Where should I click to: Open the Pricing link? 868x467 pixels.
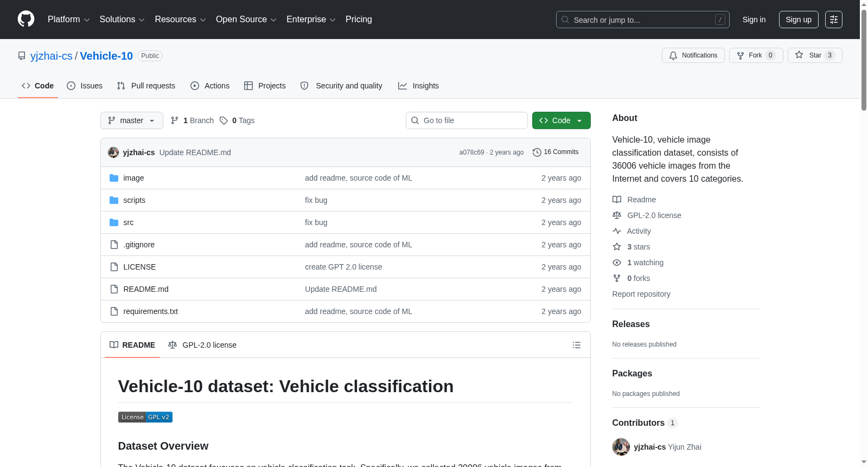359,20
